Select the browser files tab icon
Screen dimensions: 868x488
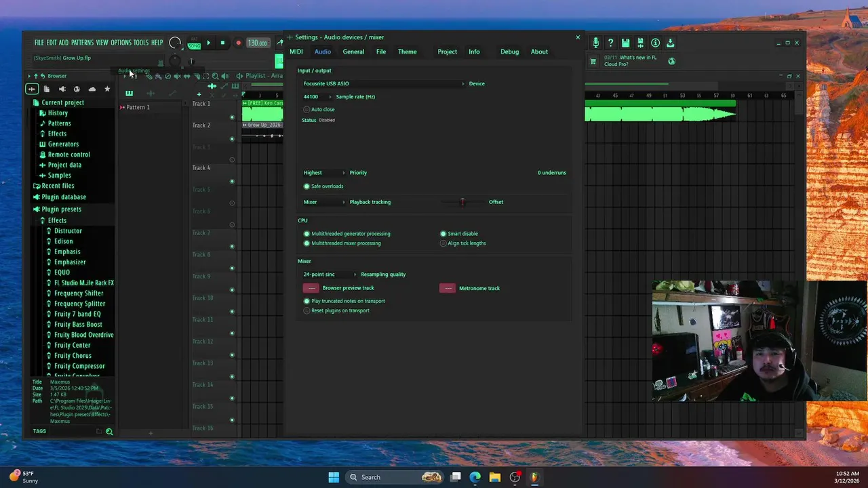(x=47, y=89)
